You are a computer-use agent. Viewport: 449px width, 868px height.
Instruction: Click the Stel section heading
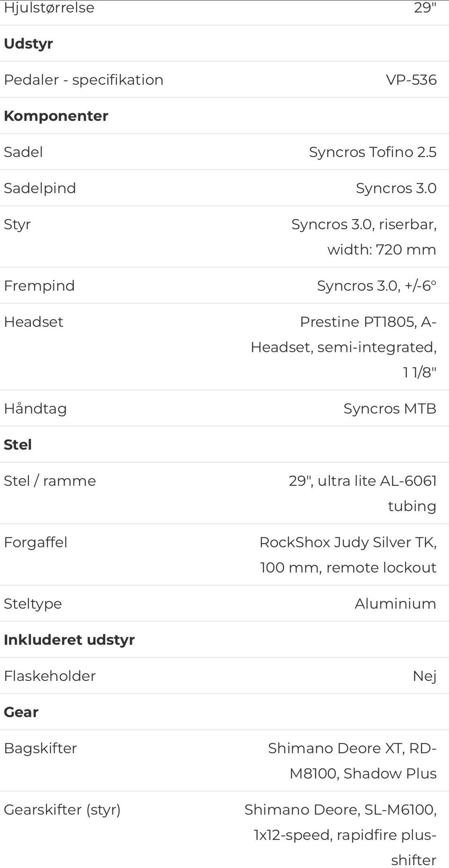(18, 445)
